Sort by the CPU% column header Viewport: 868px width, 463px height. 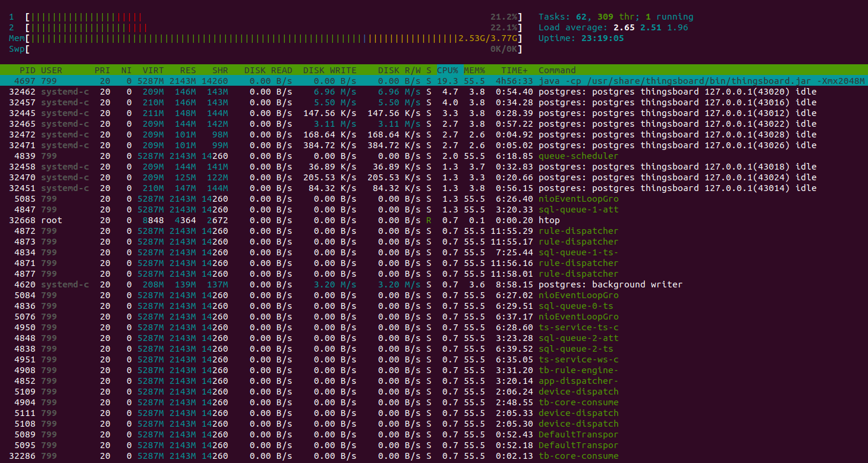pyautogui.click(x=447, y=70)
